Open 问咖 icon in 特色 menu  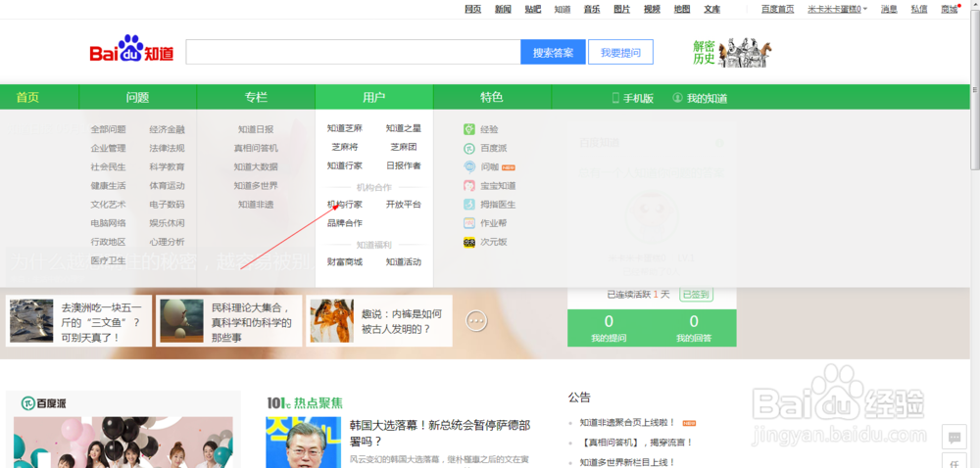pos(469,166)
